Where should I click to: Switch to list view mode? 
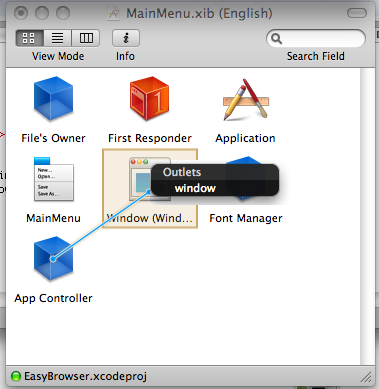(57, 38)
